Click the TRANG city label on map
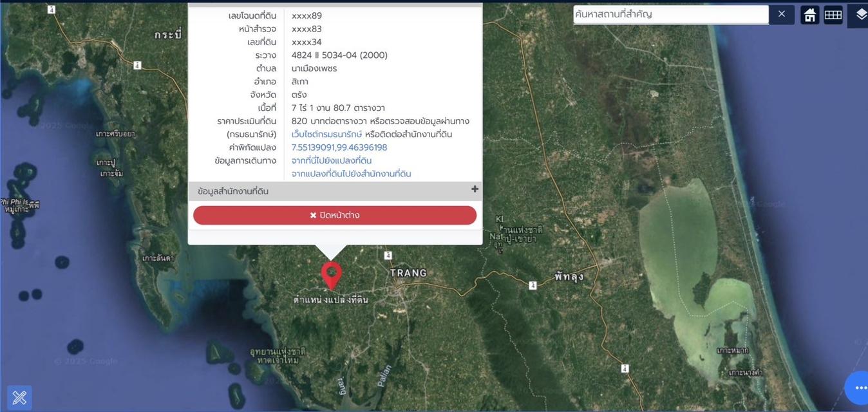 tap(408, 273)
